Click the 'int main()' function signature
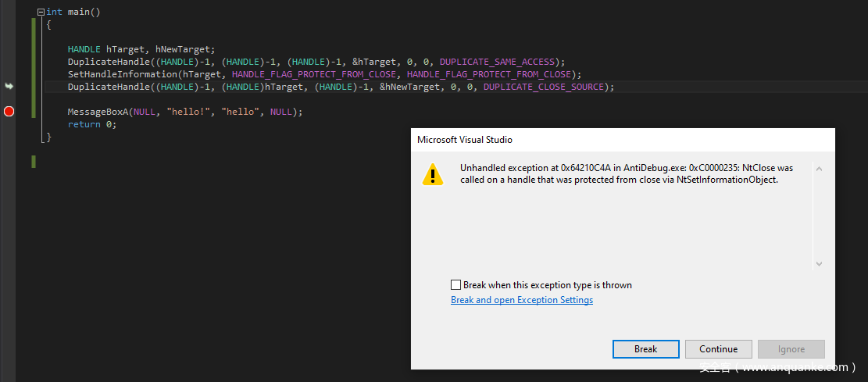868x382 pixels. 73,12
